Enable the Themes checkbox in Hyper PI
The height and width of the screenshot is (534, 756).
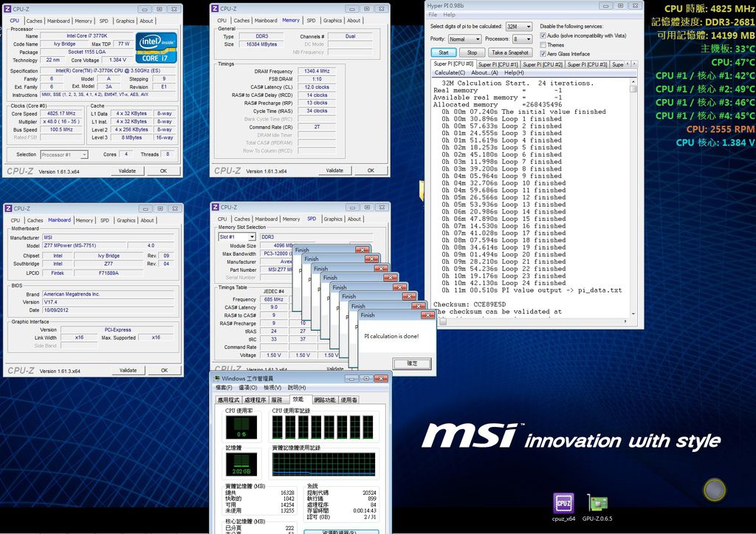543,45
